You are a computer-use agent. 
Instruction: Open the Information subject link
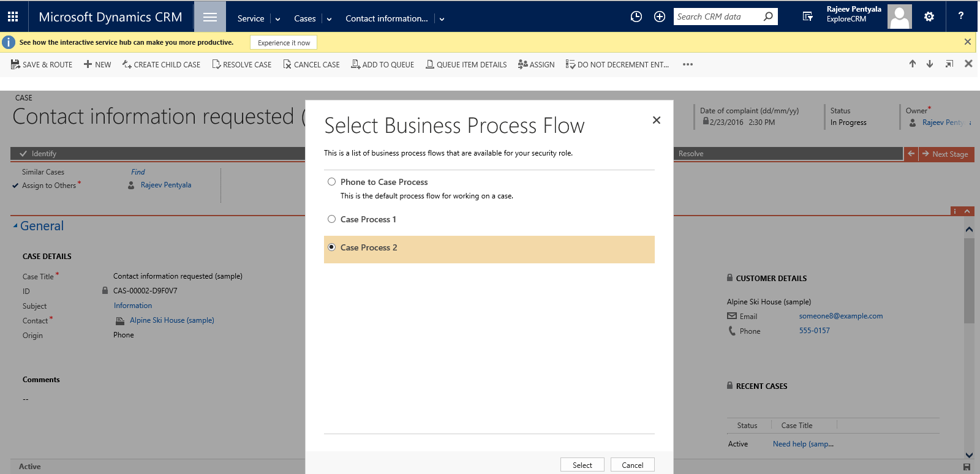[133, 306]
